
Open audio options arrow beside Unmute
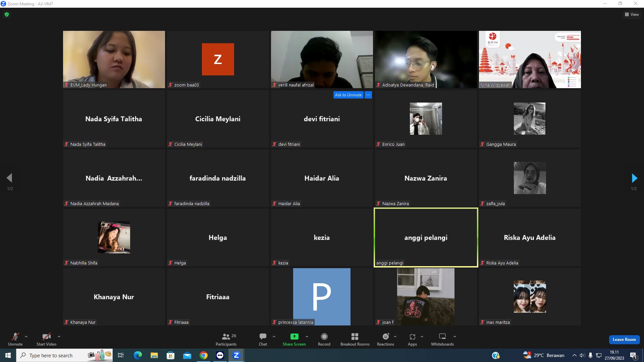pyautogui.click(x=26, y=337)
